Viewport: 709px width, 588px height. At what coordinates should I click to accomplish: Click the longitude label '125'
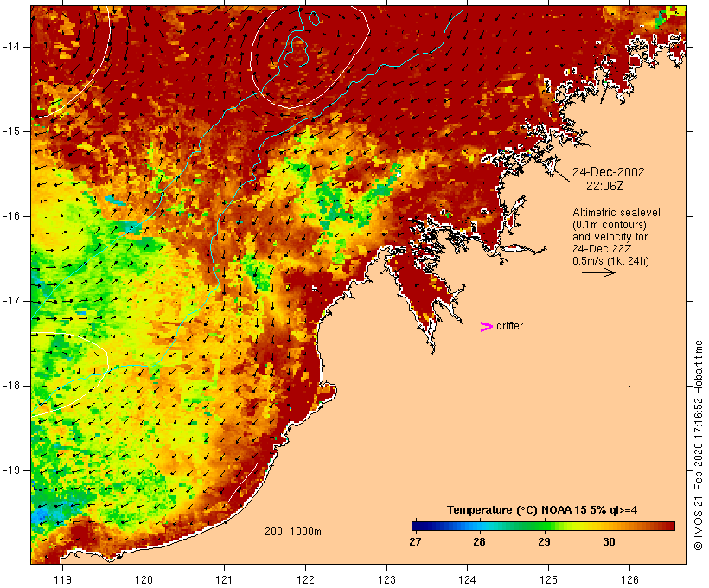548,579
